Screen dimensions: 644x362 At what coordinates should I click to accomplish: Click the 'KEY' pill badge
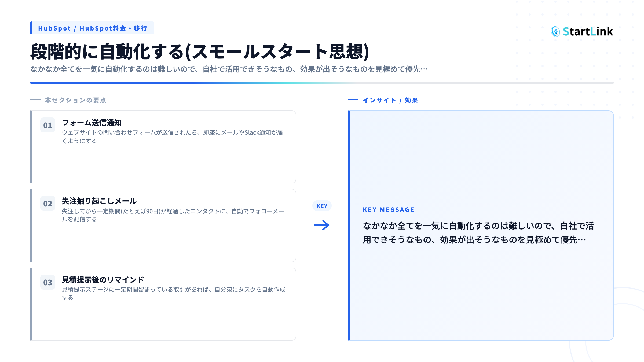(x=322, y=206)
